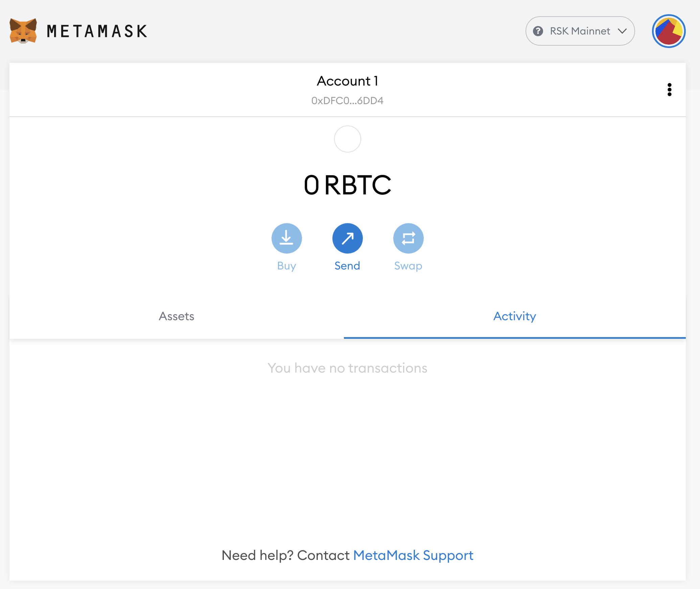700x589 pixels.
Task: Click the MetaMask fox logo
Action: click(x=23, y=31)
